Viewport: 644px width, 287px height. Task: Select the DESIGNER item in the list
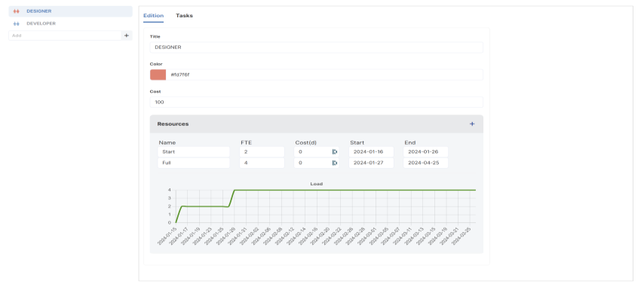pos(71,11)
